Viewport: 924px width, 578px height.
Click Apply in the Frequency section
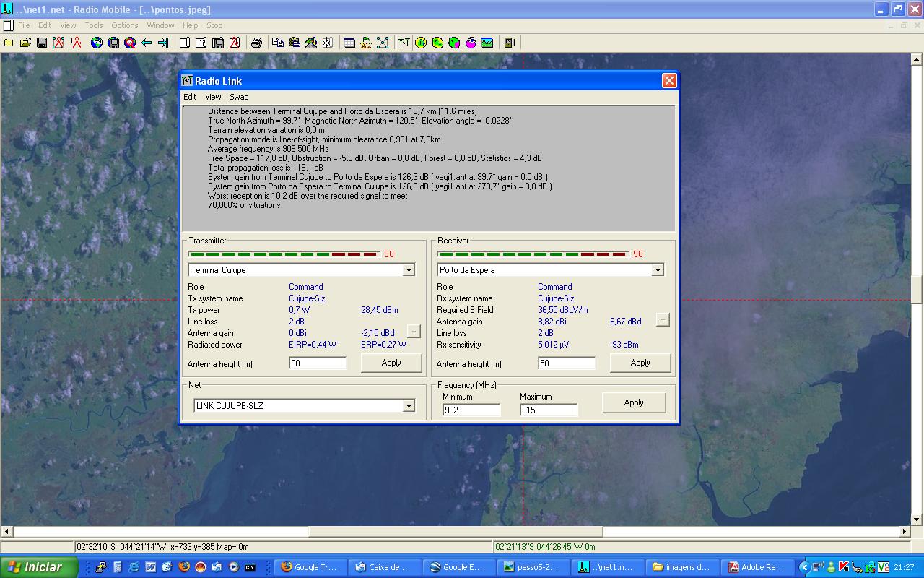pyautogui.click(x=633, y=402)
